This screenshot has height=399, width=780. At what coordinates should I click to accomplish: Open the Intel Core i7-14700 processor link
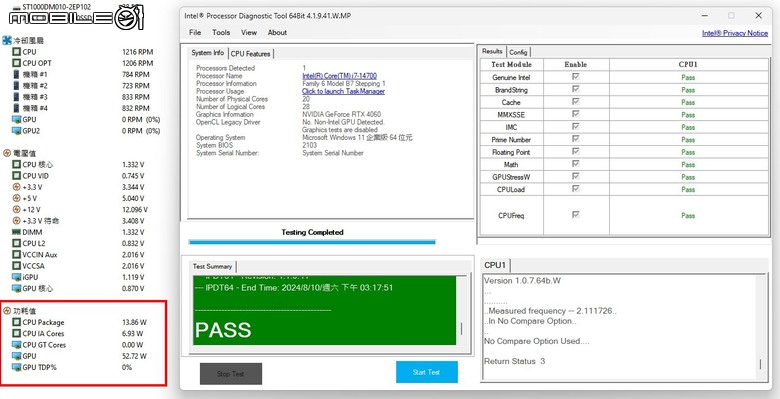point(340,76)
